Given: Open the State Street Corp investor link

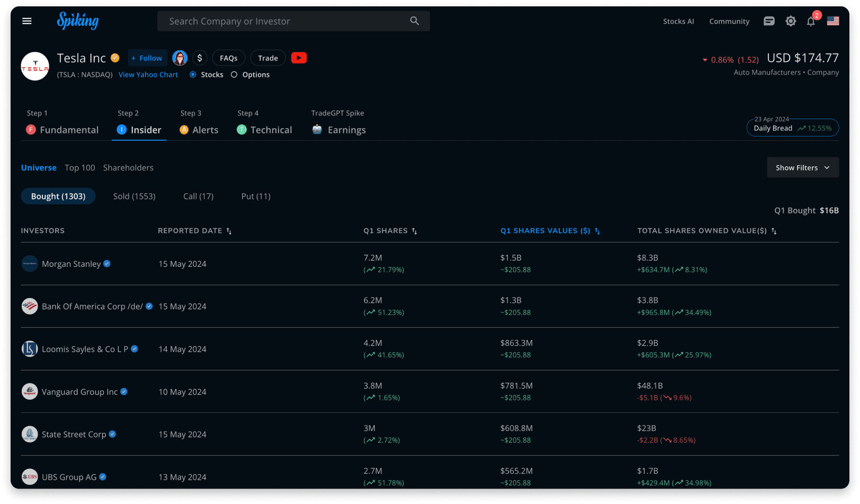Looking at the screenshot, I should pyautogui.click(x=74, y=434).
